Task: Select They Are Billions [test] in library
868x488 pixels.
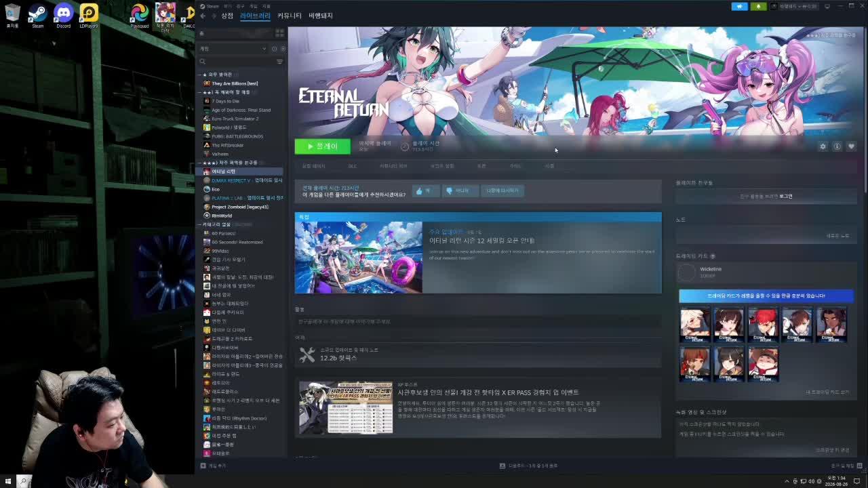Action: [235, 83]
